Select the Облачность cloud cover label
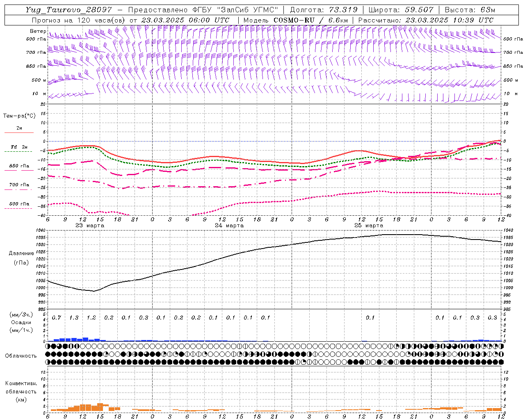The width and height of the screenshot is (525, 420). [x=21, y=356]
